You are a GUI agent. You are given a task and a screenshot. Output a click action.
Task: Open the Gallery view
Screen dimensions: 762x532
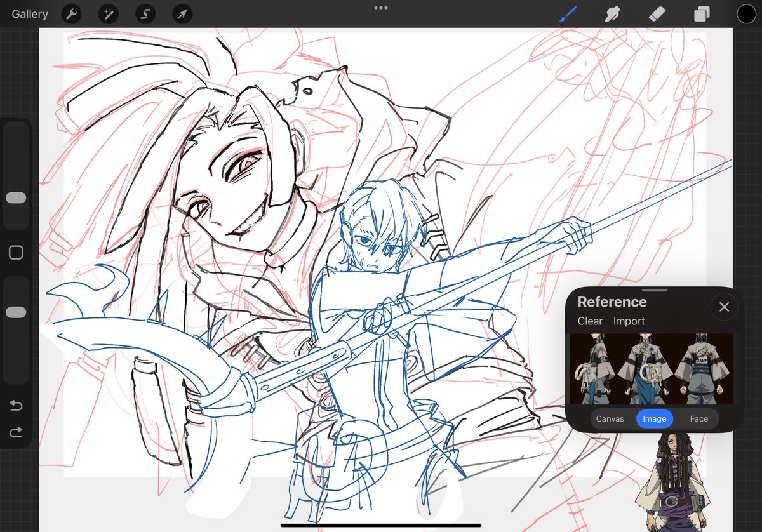pos(29,14)
